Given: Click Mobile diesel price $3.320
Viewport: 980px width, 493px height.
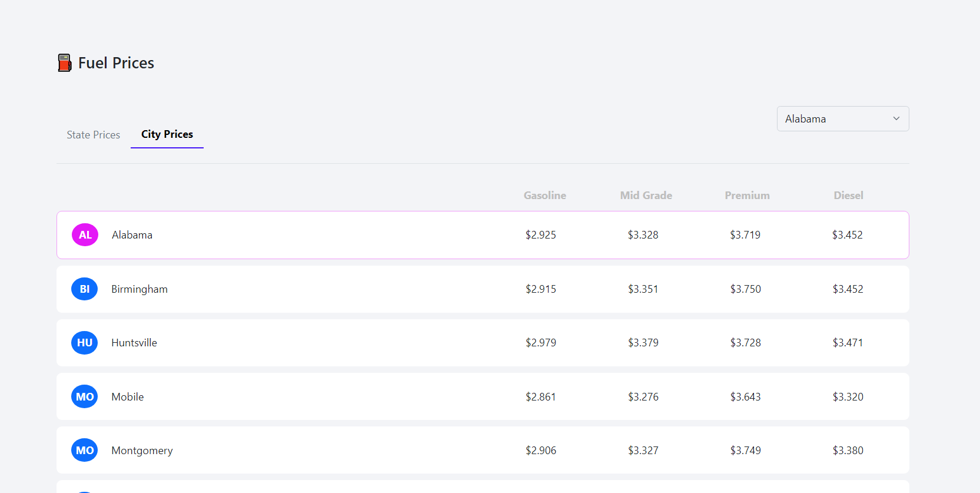Looking at the screenshot, I should click(848, 397).
